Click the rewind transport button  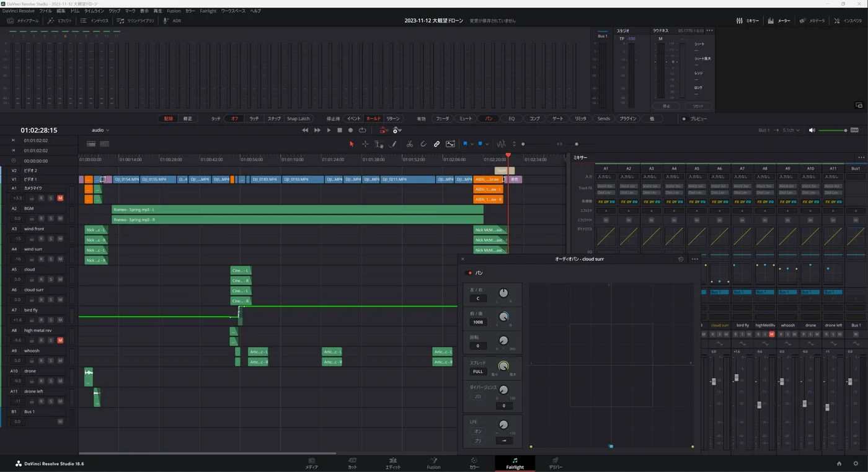click(x=305, y=130)
